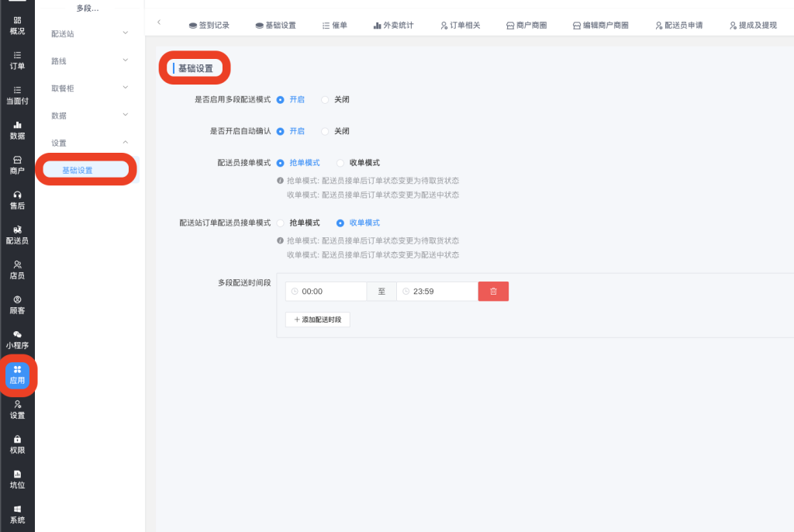Expand the 配送站 menu group
Viewport: 794px width, 532px height.
point(89,34)
